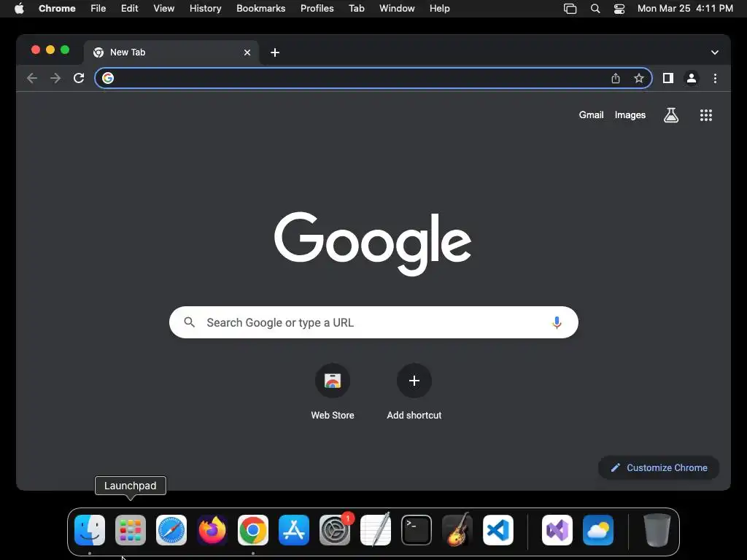747x560 pixels.
Task: Open the profile avatar menu
Action: [692, 78]
